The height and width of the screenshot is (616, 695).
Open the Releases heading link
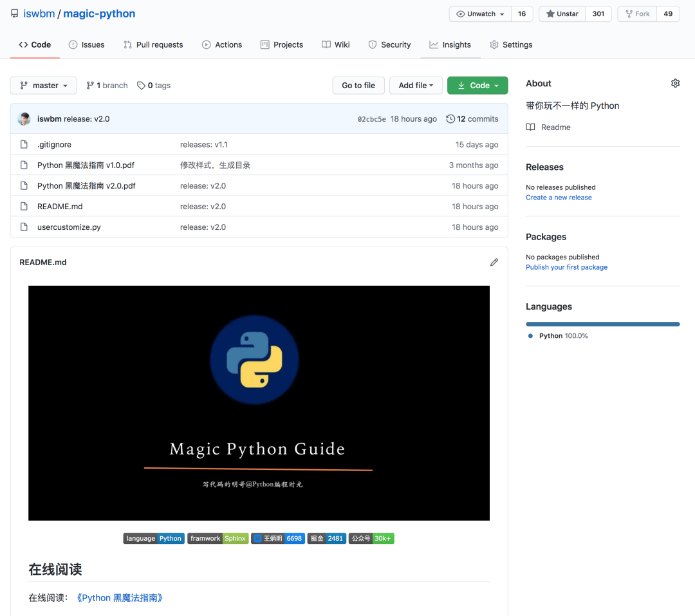[x=544, y=167]
